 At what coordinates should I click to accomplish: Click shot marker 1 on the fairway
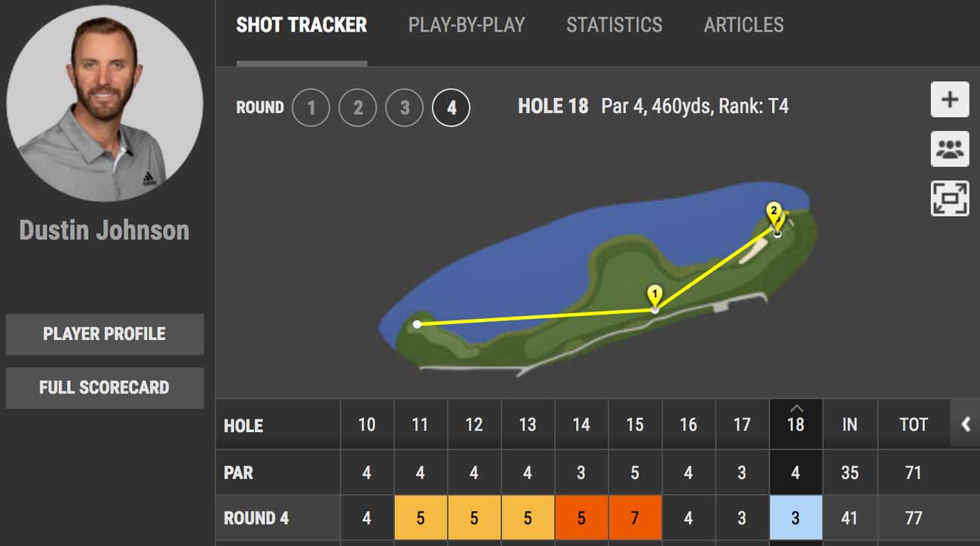click(655, 295)
